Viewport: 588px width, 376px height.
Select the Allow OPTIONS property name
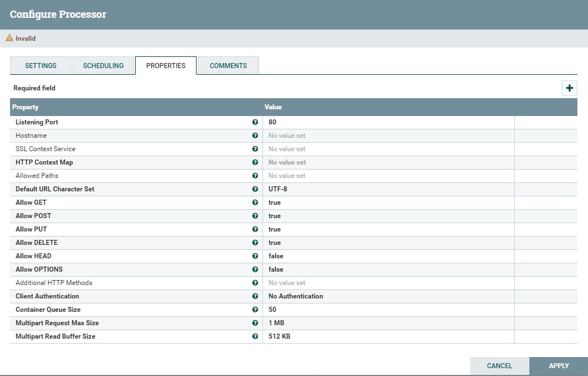click(x=39, y=269)
